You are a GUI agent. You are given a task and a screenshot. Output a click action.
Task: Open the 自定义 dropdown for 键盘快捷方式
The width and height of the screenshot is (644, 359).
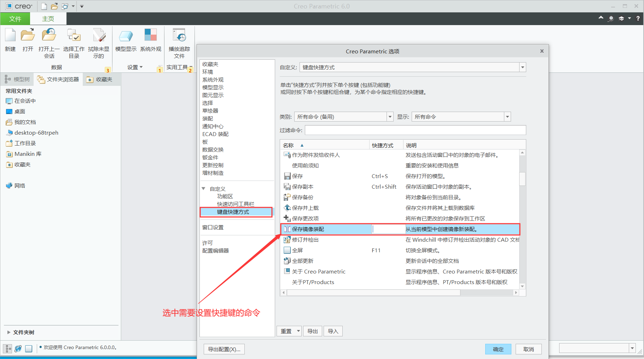[x=522, y=67]
